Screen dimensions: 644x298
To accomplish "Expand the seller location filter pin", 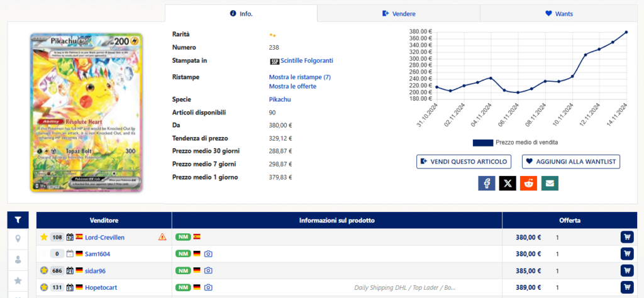I will click(18, 238).
